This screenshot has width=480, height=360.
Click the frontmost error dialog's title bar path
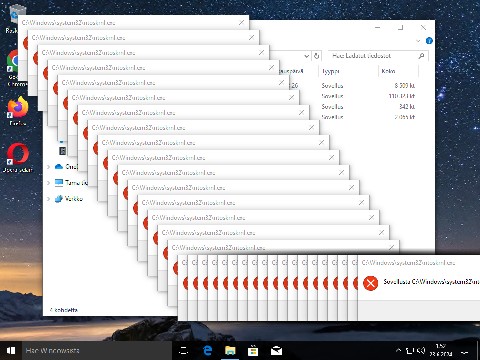click(x=408, y=263)
